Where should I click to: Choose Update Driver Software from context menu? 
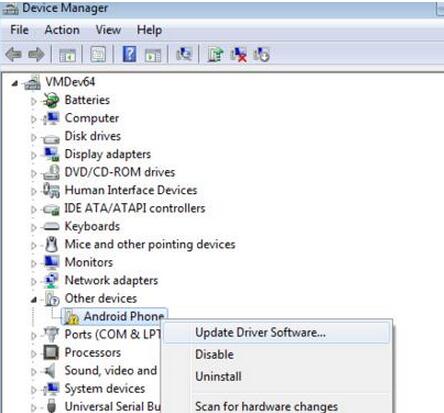(x=276, y=332)
